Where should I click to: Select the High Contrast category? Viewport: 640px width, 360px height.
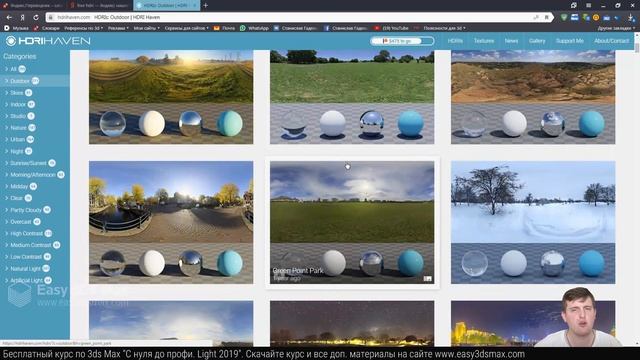[35, 233]
